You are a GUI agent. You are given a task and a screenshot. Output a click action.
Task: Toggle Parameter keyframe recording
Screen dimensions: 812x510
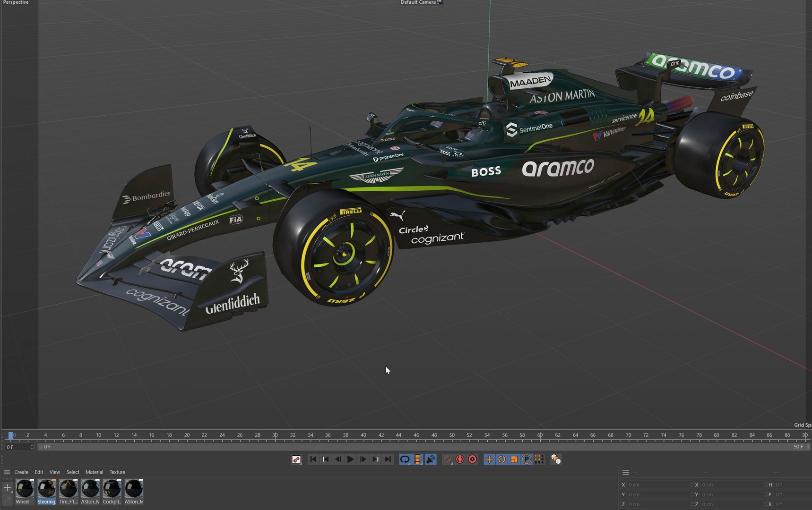click(526, 459)
